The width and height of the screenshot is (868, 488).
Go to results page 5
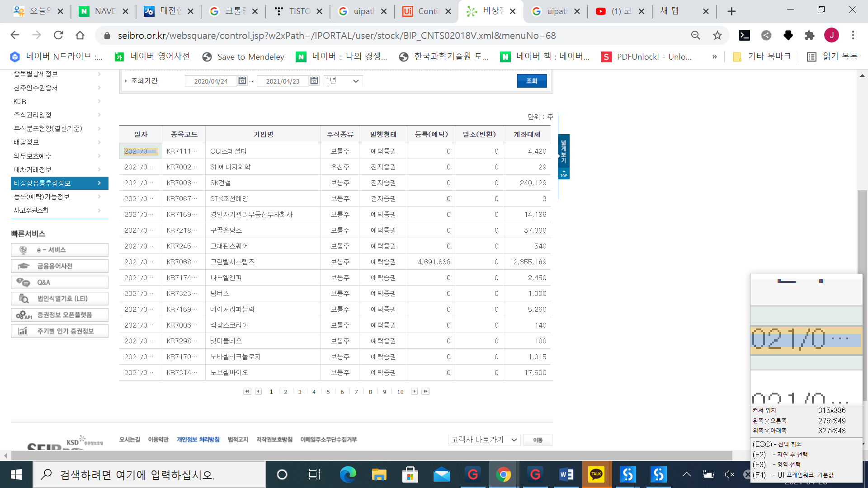pyautogui.click(x=328, y=392)
